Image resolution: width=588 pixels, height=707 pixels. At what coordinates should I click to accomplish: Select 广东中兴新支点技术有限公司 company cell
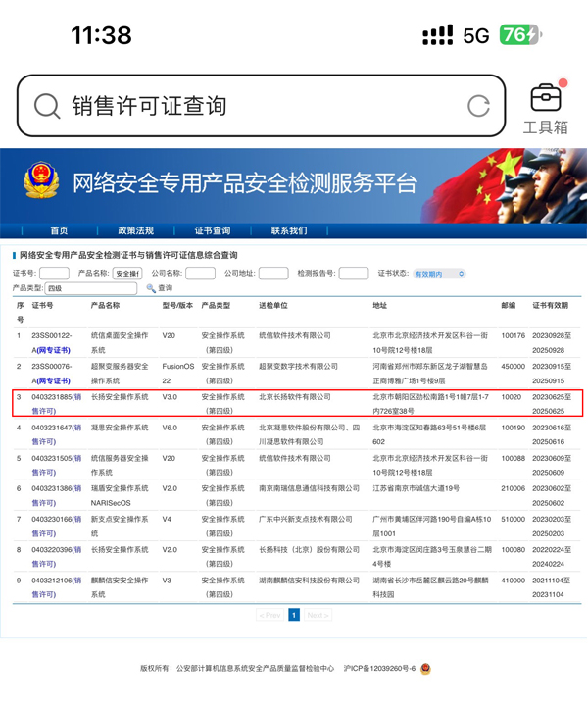[x=306, y=519]
